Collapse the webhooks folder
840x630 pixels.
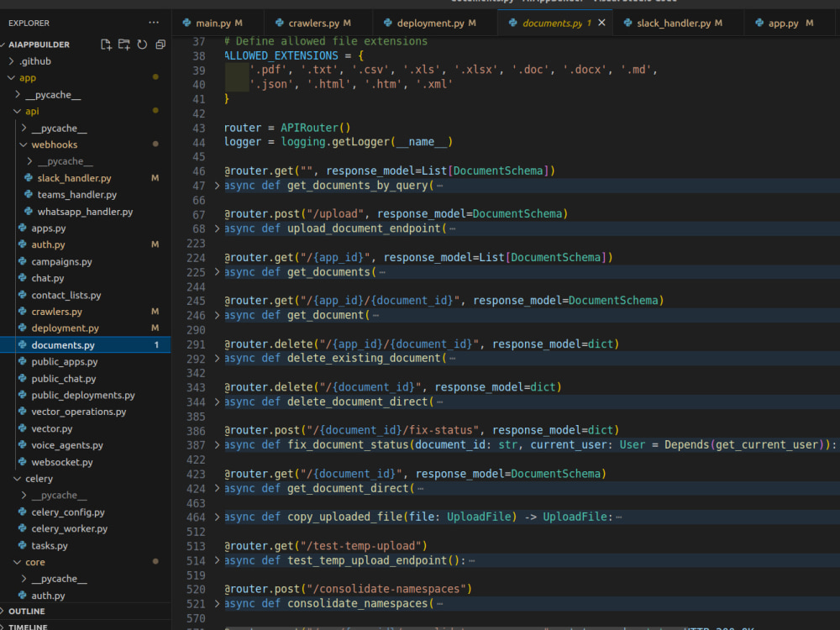24,144
